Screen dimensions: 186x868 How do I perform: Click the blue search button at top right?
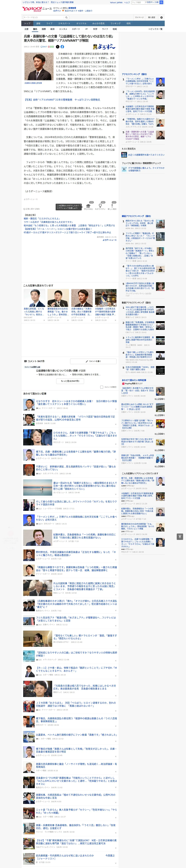pos(161,2)
